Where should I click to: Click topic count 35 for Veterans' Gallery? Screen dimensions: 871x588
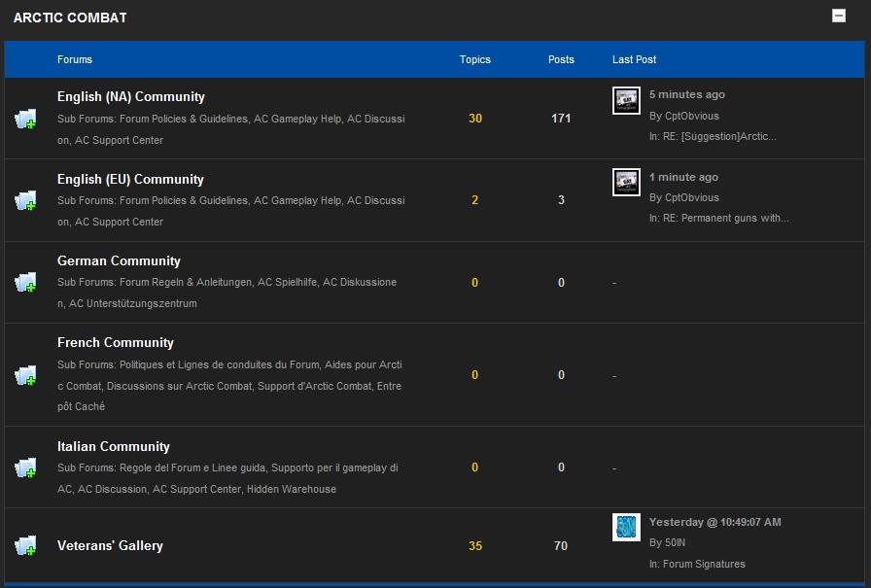coord(475,546)
